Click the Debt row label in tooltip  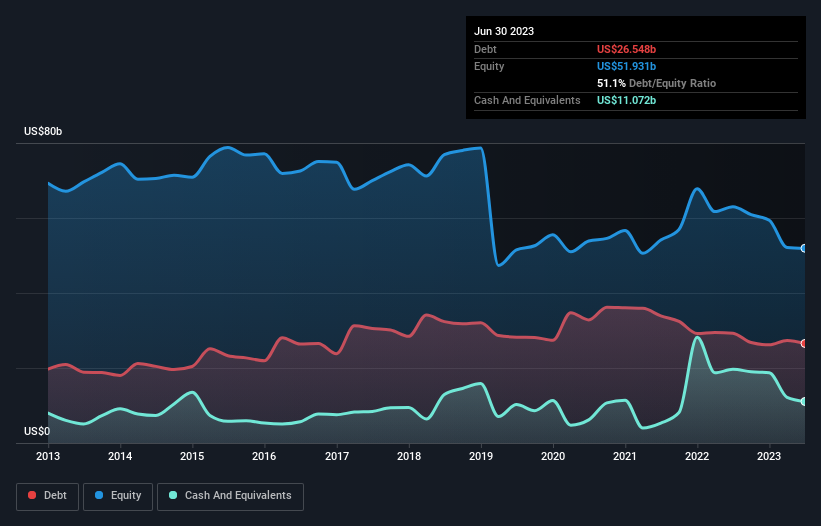(485, 49)
